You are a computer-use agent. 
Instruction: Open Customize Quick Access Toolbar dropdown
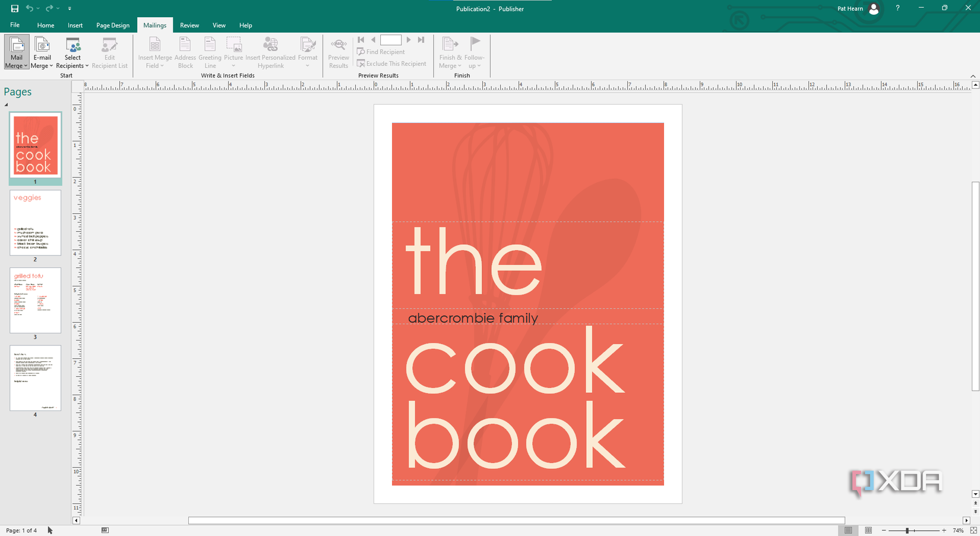tap(69, 8)
